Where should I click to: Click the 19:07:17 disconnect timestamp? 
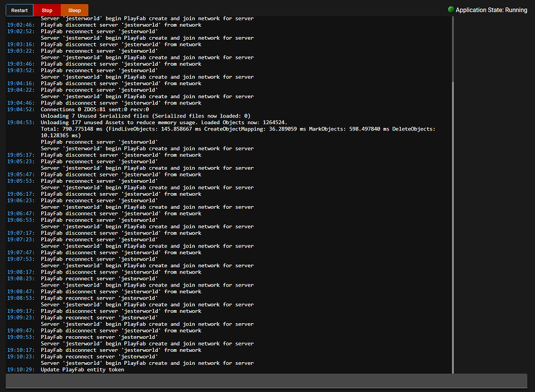[21, 233]
